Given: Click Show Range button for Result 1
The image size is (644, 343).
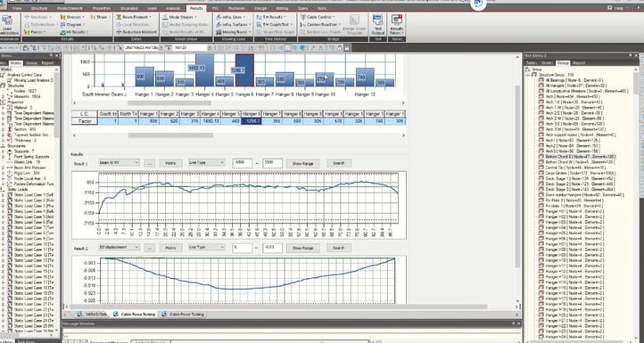Looking at the screenshot, I should pyautogui.click(x=302, y=163).
